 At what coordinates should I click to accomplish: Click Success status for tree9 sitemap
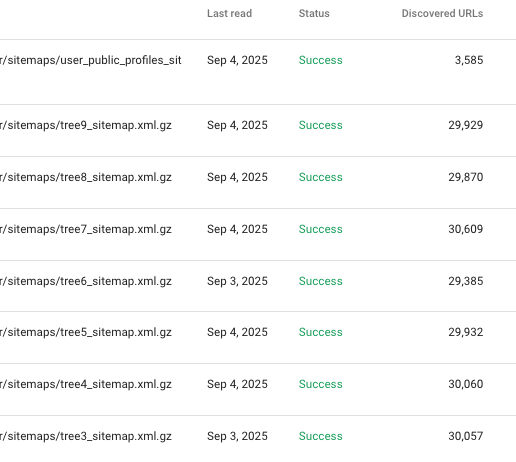(320, 125)
